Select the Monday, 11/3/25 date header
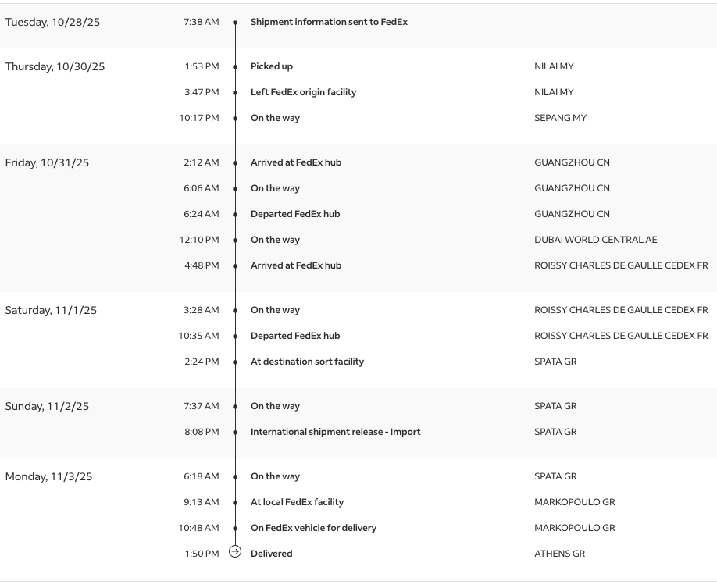The image size is (717, 588). tap(48, 476)
